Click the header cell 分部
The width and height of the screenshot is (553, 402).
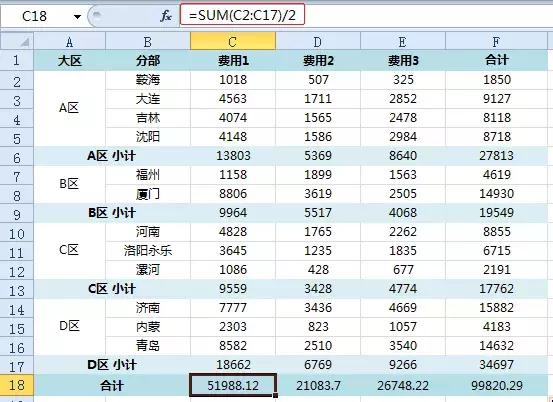coord(148,61)
